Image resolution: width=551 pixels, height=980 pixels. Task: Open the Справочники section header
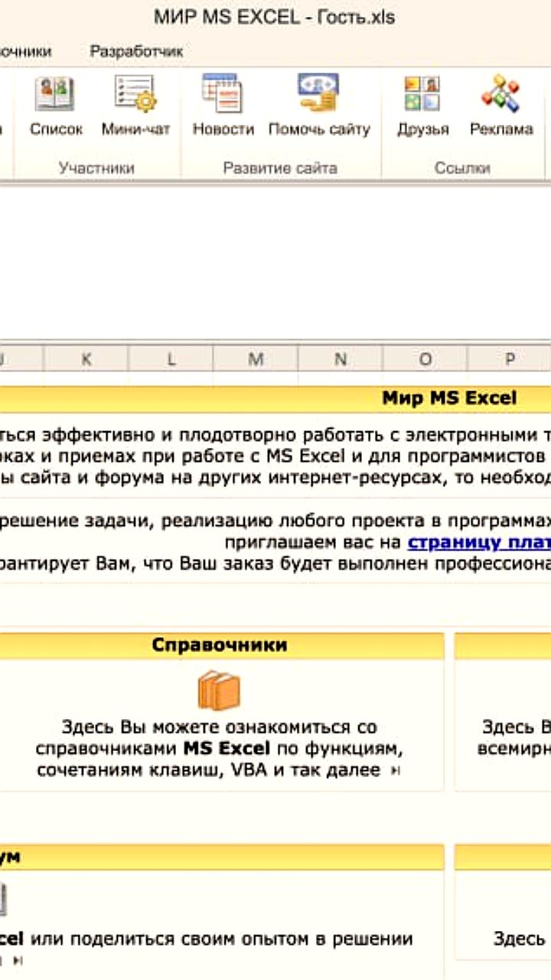tap(220, 645)
